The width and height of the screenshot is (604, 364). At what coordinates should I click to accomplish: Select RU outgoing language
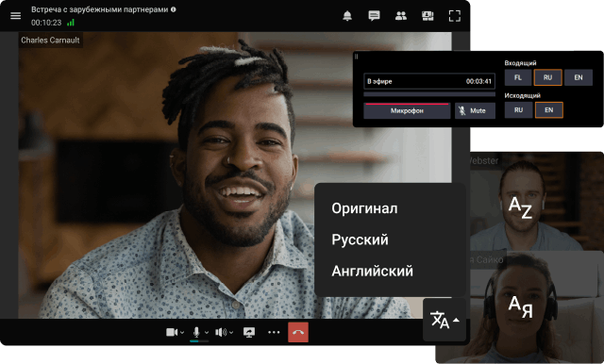pyautogui.click(x=518, y=110)
